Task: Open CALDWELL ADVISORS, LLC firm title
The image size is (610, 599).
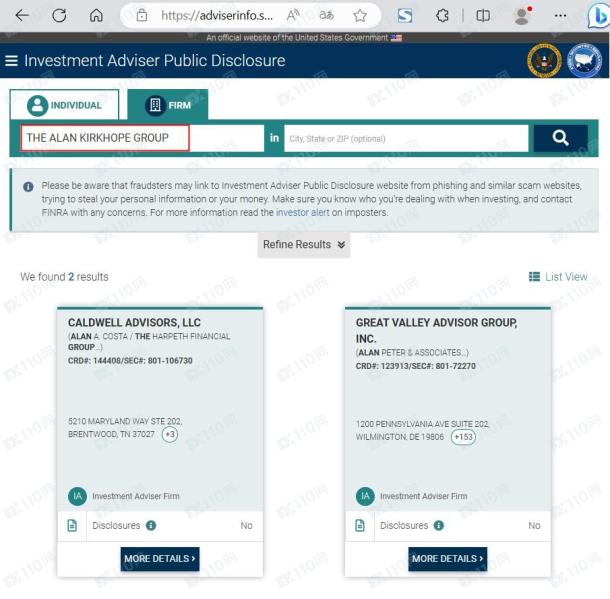Action: [134, 322]
